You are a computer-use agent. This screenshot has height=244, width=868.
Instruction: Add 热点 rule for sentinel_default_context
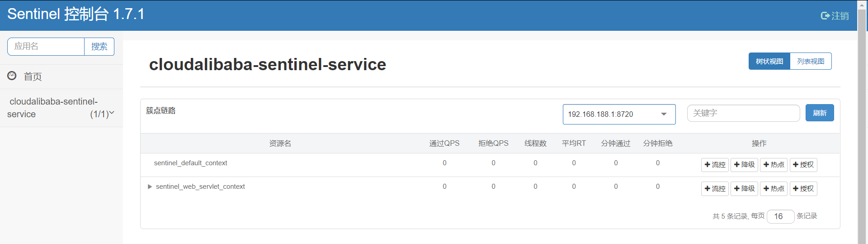click(x=774, y=165)
